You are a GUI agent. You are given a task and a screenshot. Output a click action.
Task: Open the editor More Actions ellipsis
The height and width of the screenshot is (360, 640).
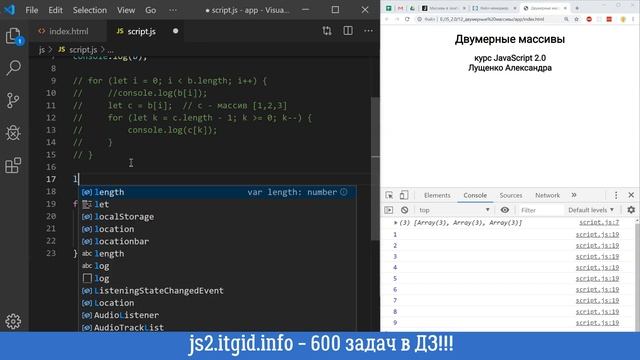coord(369,31)
